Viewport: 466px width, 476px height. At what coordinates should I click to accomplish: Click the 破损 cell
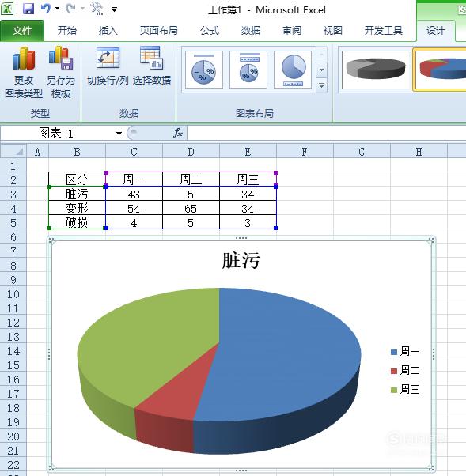pyautogui.click(x=78, y=222)
